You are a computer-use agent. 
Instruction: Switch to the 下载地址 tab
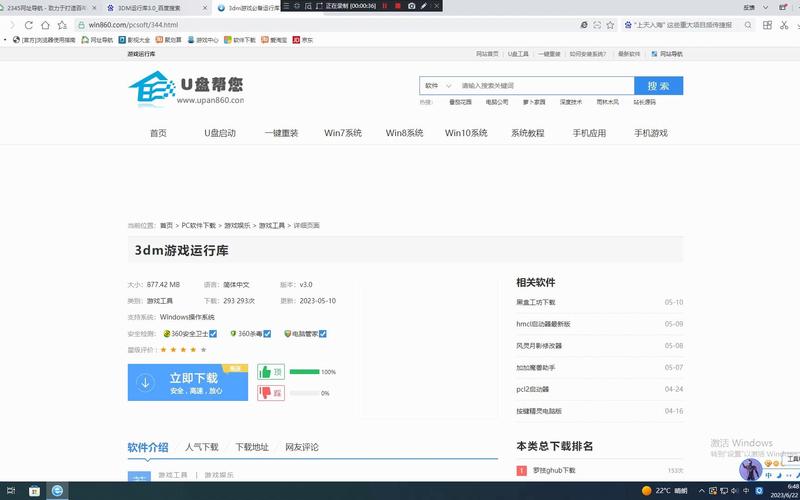tap(252, 447)
